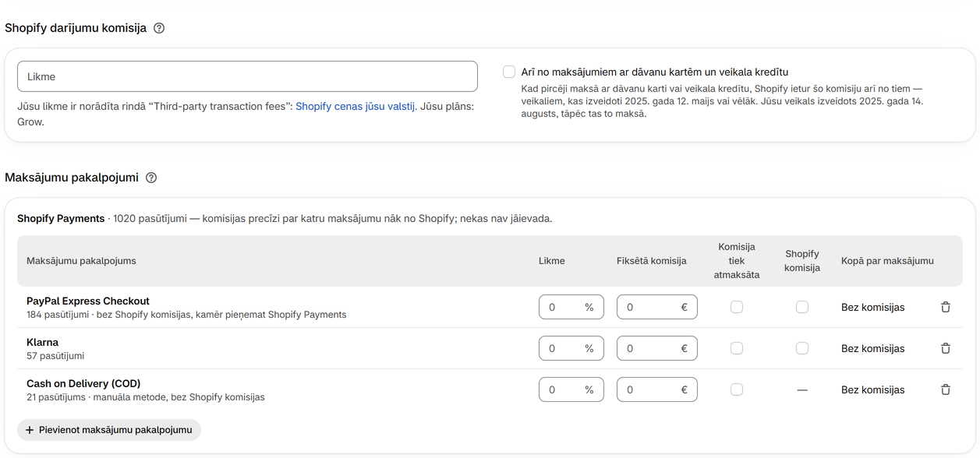Select the Klarna service name
The width and height of the screenshot is (980, 458).
[43, 343]
